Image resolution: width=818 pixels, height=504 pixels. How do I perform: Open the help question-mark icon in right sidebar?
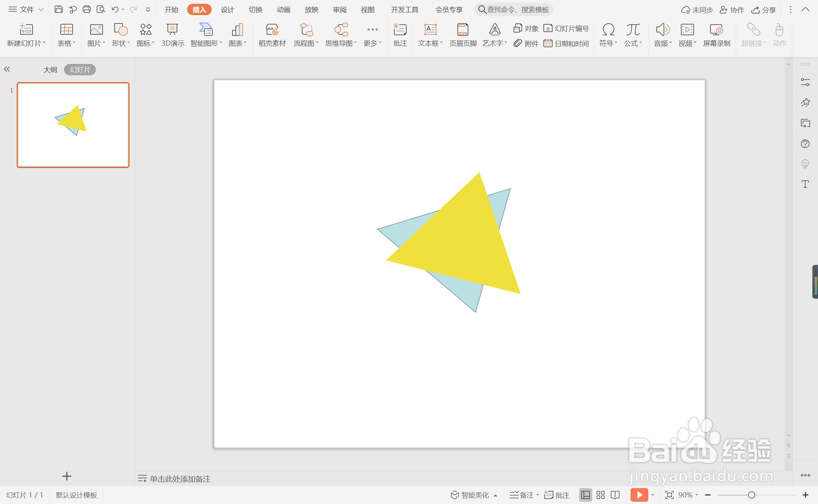tap(805, 144)
